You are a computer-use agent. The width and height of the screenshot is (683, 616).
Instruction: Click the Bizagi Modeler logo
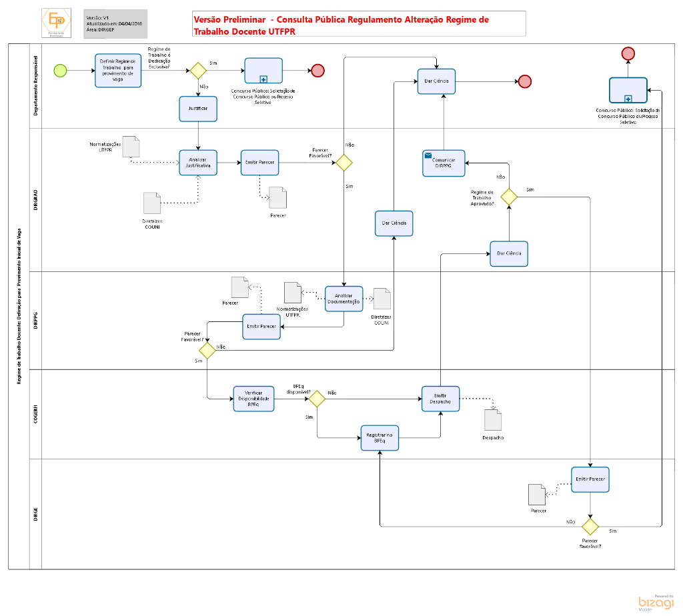[656, 601]
